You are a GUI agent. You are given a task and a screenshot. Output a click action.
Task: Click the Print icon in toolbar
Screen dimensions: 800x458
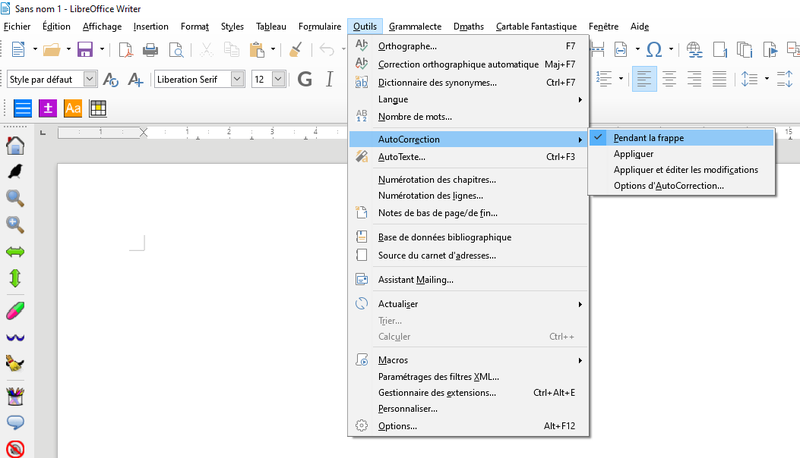[x=150, y=49]
